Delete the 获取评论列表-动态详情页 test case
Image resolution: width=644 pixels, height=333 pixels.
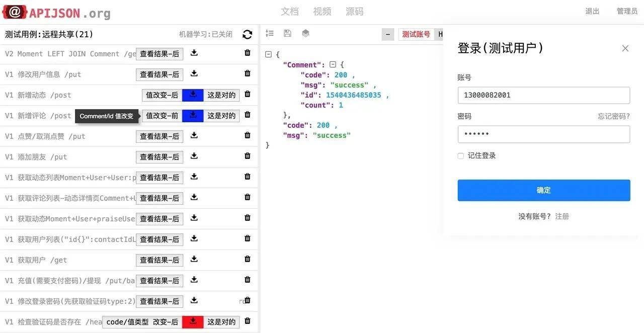[x=247, y=197]
